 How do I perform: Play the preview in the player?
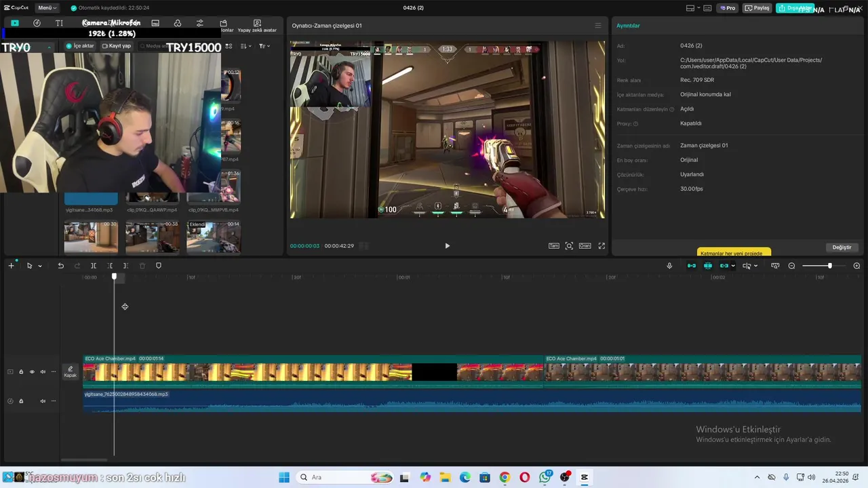[447, 246]
